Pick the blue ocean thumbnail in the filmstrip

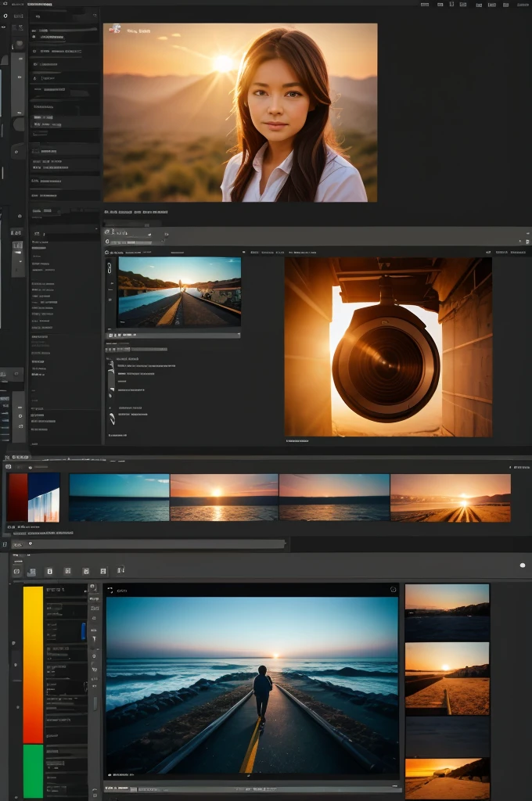(x=119, y=497)
